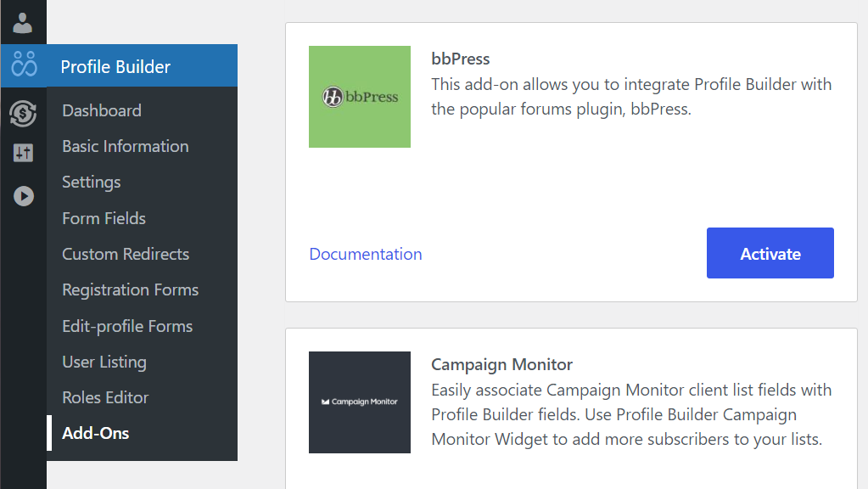Image resolution: width=868 pixels, height=489 pixels.
Task: Open Edit-profile Forms page
Action: [127, 326]
